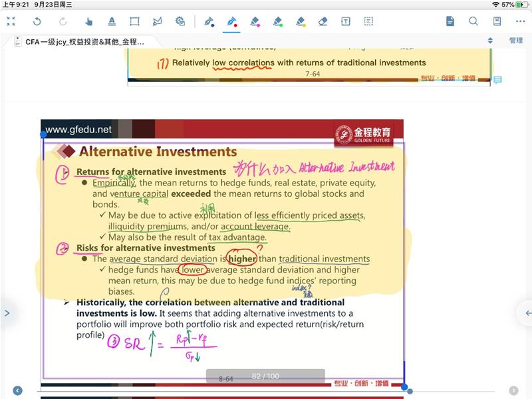Select the rectangle selection tool

tap(134, 21)
